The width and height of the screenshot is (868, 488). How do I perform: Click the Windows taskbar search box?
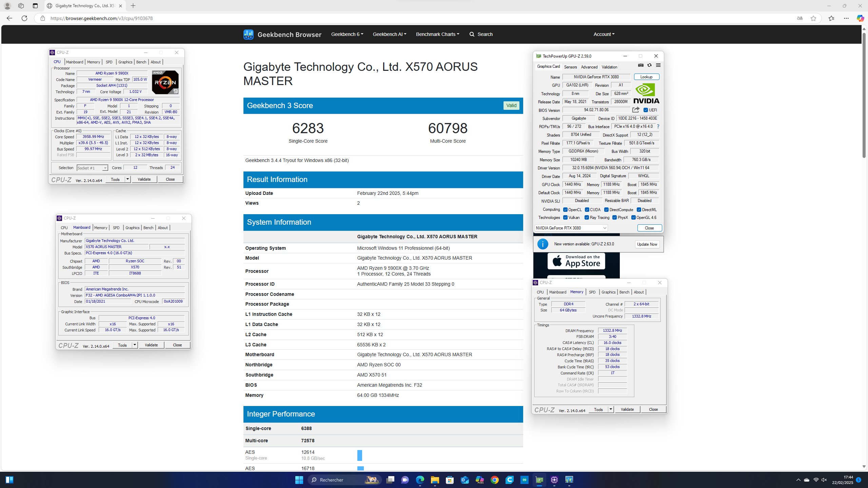344,480
